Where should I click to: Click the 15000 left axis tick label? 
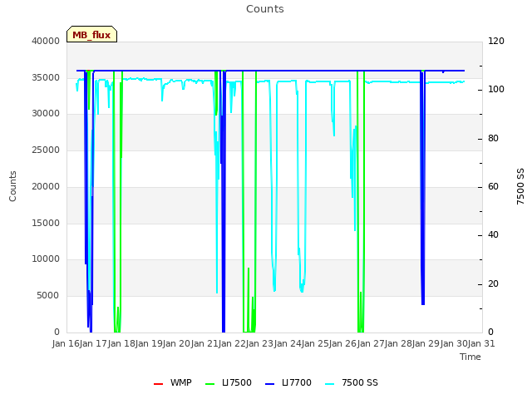point(46,224)
